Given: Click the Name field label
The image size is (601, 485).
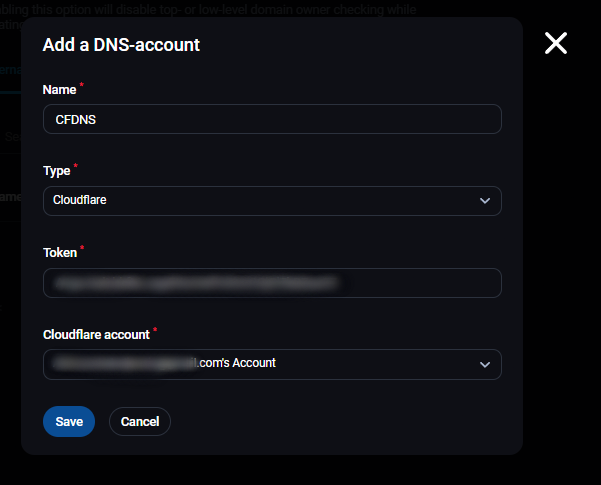Looking at the screenshot, I should tap(59, 90).
